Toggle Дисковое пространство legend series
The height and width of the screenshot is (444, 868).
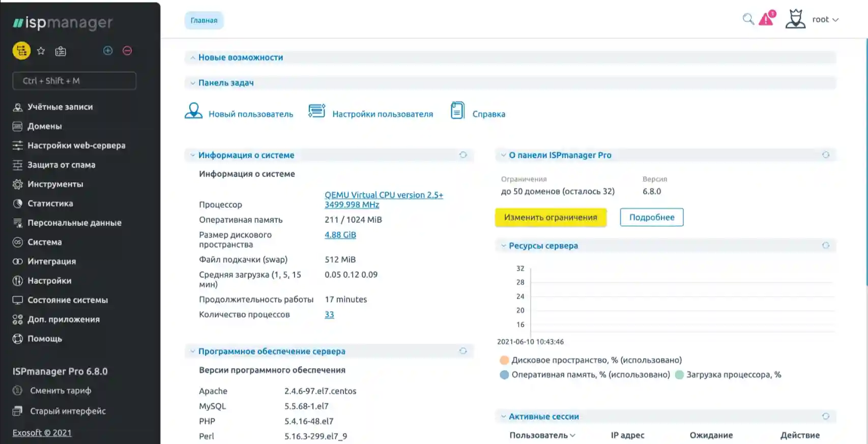click(x=504, y=360)
